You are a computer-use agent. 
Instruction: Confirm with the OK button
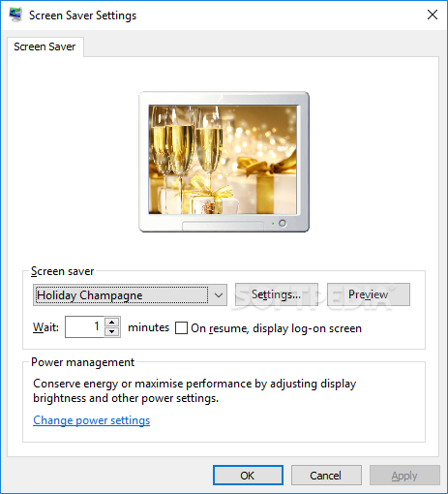pos(248,476)
